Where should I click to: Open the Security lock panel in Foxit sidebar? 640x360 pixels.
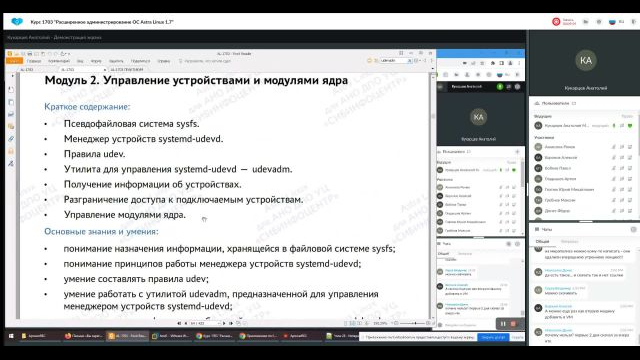tap(11, 151)
